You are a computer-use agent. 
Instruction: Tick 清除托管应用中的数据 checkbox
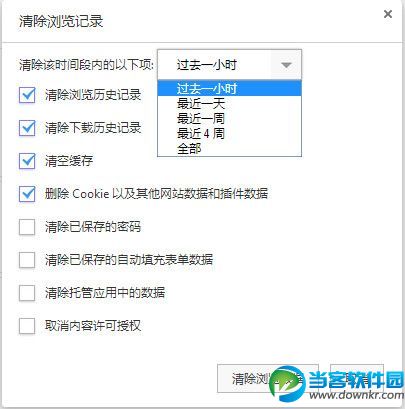point(27,293)
